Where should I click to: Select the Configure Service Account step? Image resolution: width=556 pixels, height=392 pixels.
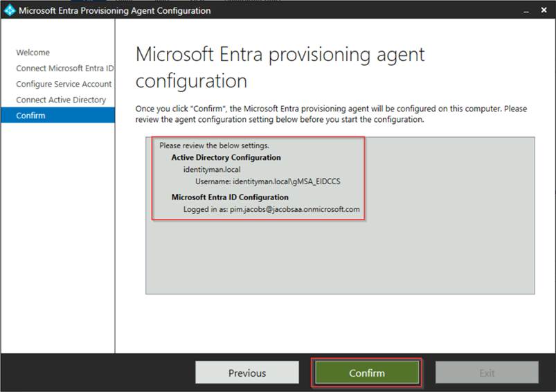[64, 84]
